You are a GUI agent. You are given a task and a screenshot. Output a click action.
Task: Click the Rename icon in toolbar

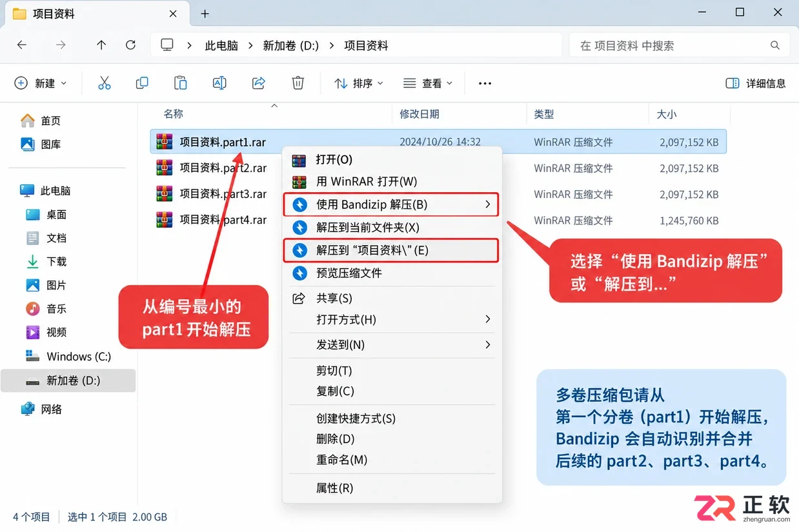(x=219, y=83)
